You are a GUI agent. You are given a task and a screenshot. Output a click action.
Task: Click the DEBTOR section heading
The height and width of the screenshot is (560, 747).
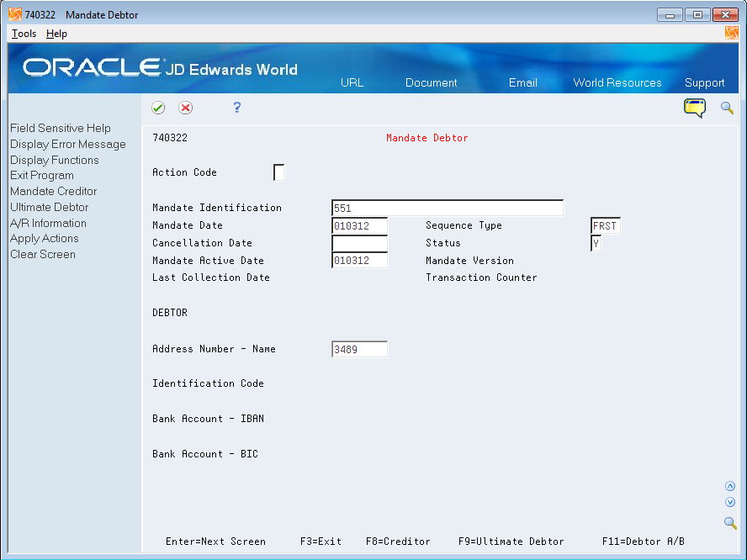[x=170, y=313]
